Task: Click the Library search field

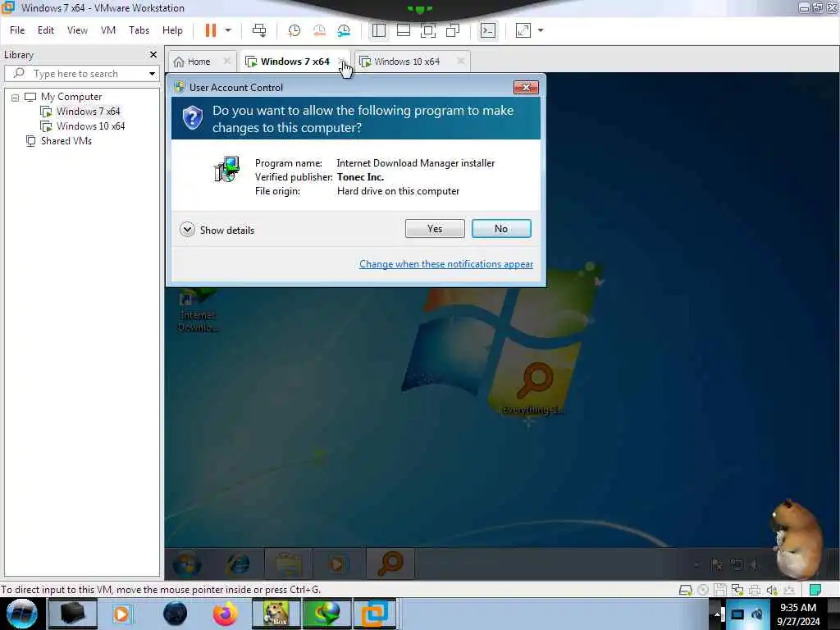Action: pyautogui.click(x=80, y=73)
